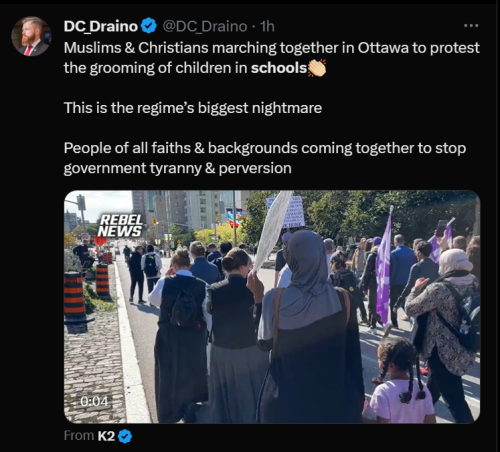Click the 0:04 video duration label
Viewport: 500px width, 452px height.
[x=94, y=401]
